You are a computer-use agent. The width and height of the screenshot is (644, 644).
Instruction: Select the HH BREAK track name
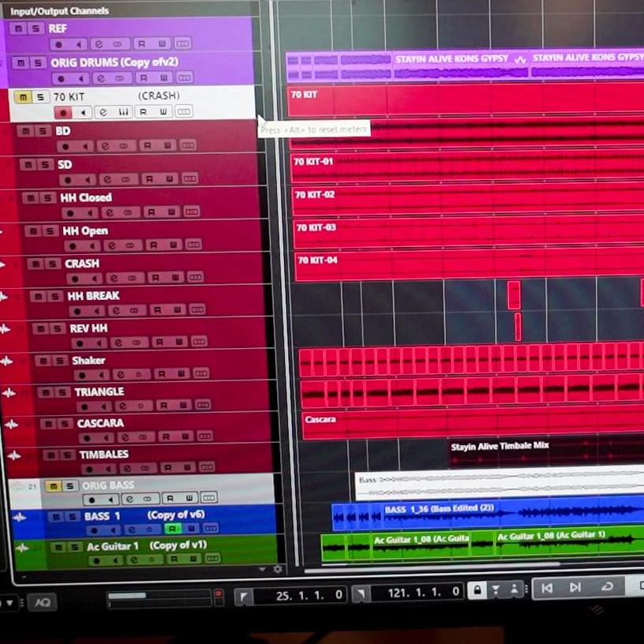pyautogui.click(x=94, y=296)
